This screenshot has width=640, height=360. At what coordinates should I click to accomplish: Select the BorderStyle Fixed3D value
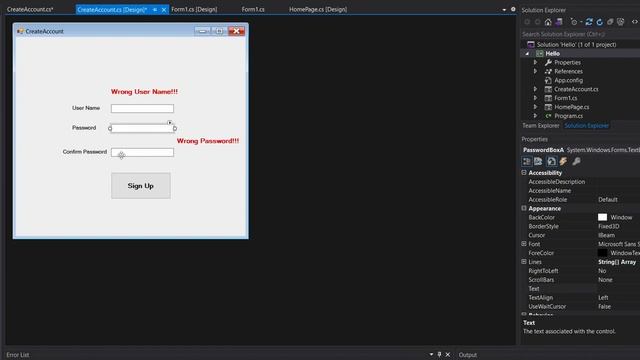tap(609, 226)
